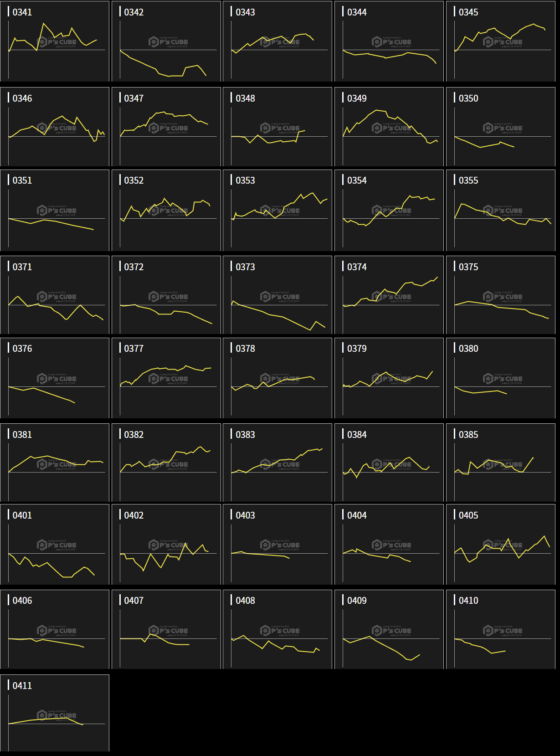
Task: Select the graph tile labeled 0349
Action: tap(389, 127)
